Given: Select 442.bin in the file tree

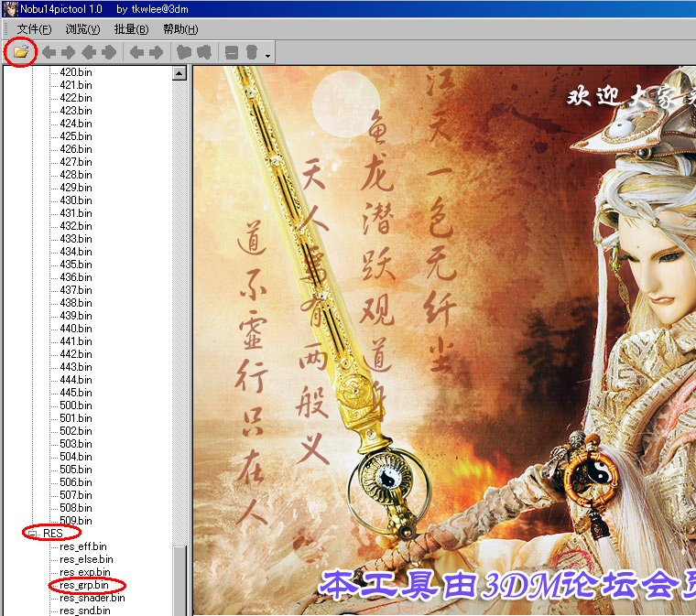Looking at the screenshot, I should 76,354.
